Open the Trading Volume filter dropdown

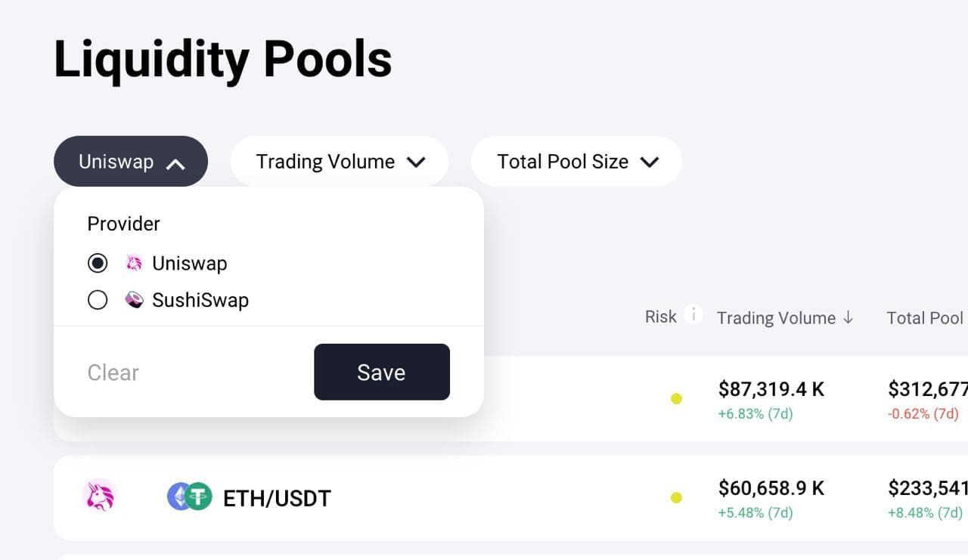(340, 162)
